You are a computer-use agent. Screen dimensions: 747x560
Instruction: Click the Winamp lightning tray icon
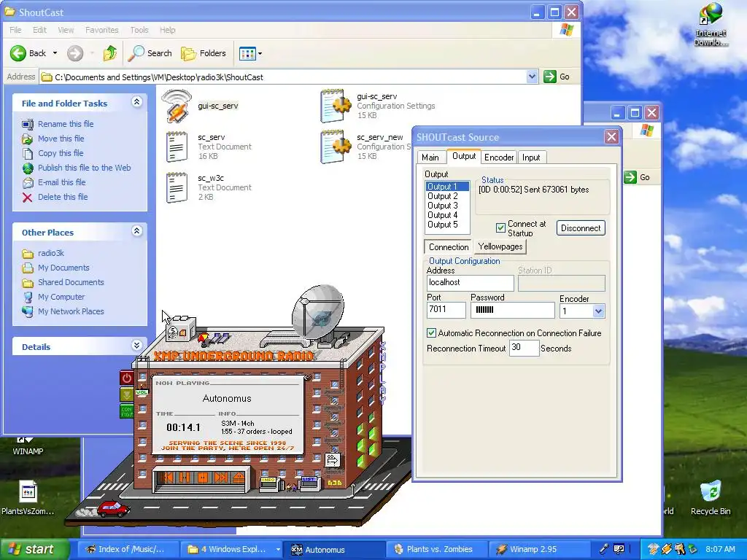667,549
